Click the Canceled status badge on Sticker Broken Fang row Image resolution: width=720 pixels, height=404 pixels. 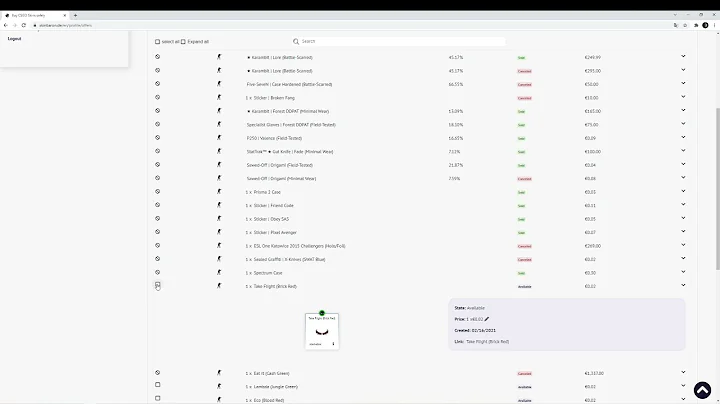524,98
